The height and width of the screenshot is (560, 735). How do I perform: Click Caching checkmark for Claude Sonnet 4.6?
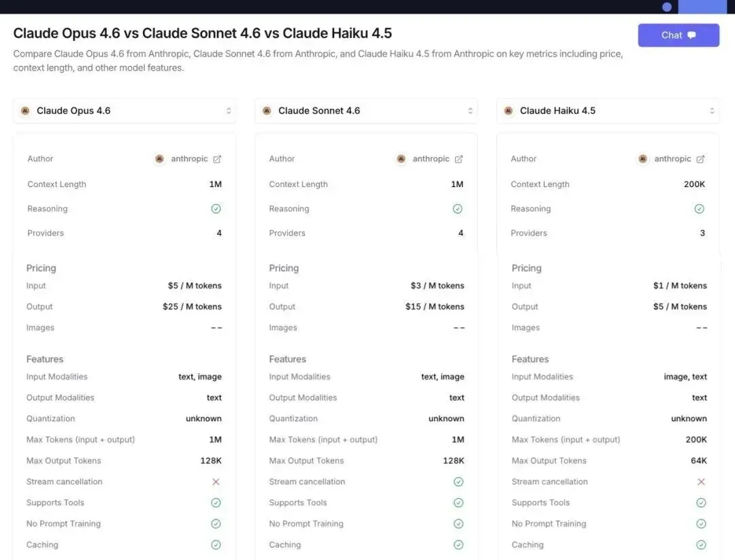click(x=459, y=545)
